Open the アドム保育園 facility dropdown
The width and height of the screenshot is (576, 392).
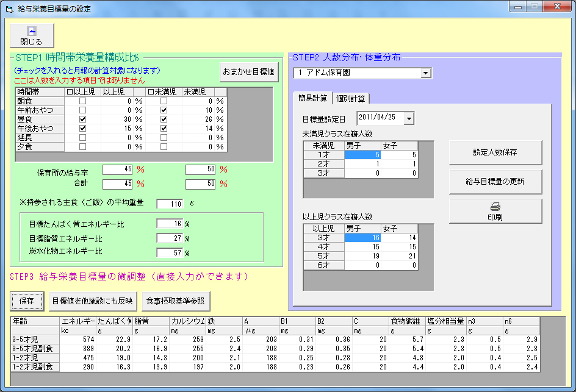pos(425,73)
